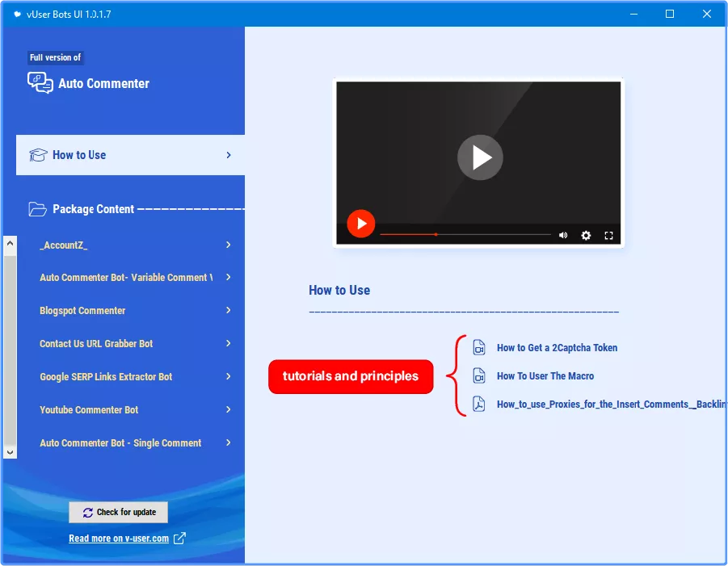Image resolution: width=728 pixels, height=566 pixels.
Task: Click the Check for update button
Action: click(x=119, y=512)
